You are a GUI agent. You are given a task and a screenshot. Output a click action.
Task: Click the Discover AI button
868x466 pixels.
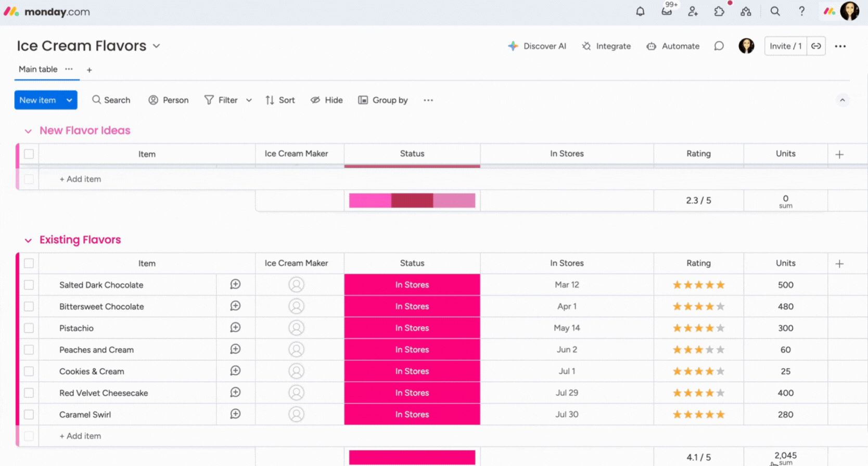[537, 46]
